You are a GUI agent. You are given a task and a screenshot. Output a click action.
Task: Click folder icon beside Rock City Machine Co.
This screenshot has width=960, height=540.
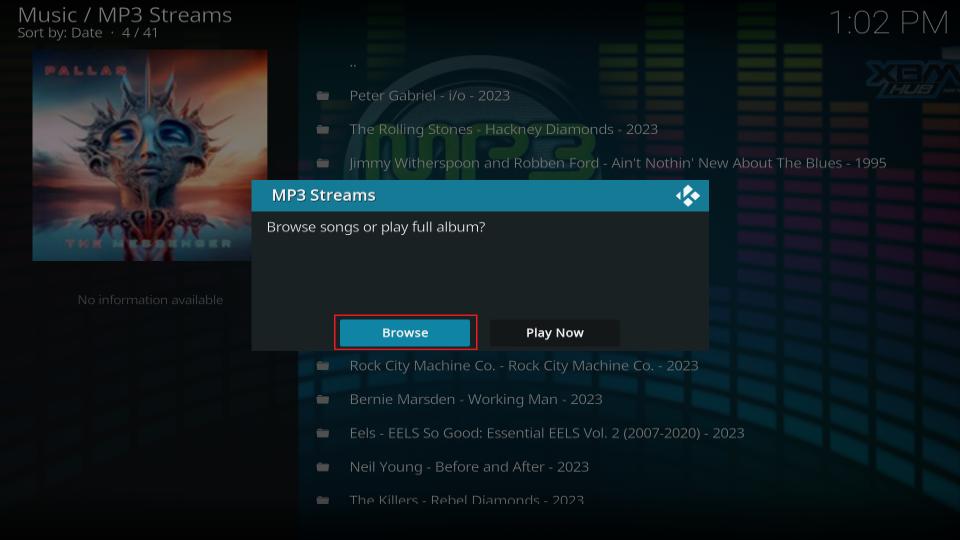click(323, 366)
